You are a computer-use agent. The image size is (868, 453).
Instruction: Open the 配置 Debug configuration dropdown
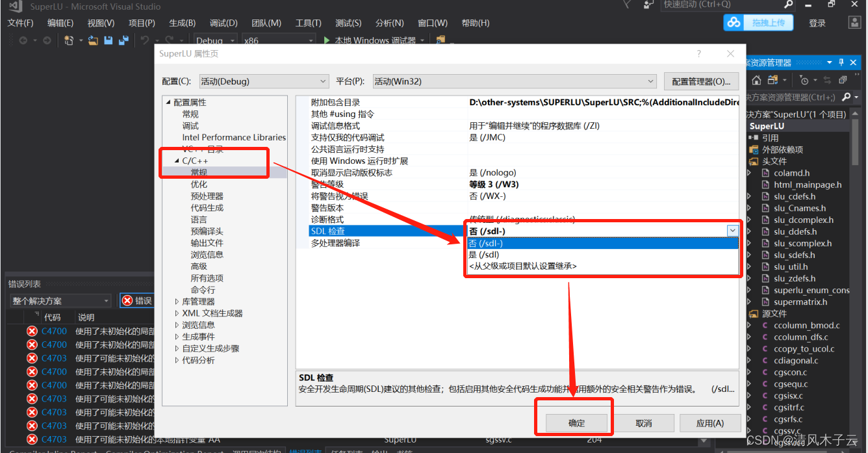point(264,81)
